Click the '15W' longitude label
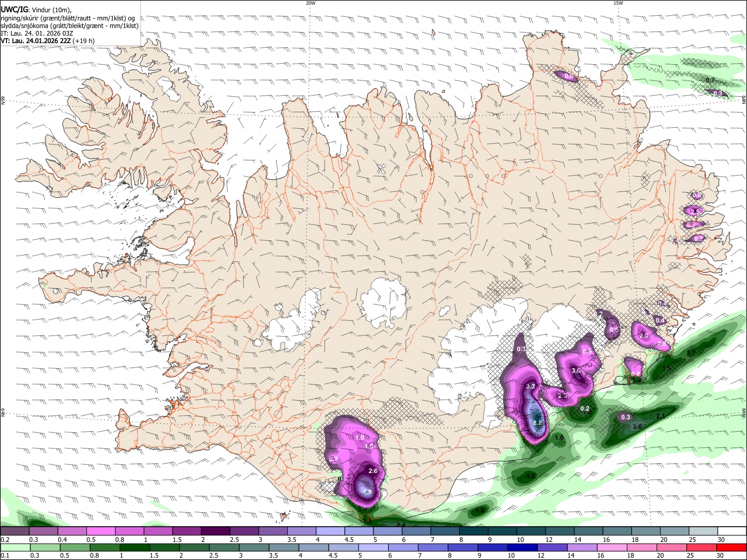The width and height of the screenshot is (747, 560). (x=617, y=3)
